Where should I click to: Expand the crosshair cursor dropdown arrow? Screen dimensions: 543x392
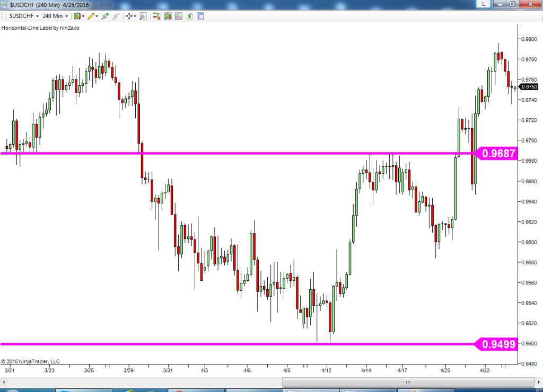(x=135, y=16)
